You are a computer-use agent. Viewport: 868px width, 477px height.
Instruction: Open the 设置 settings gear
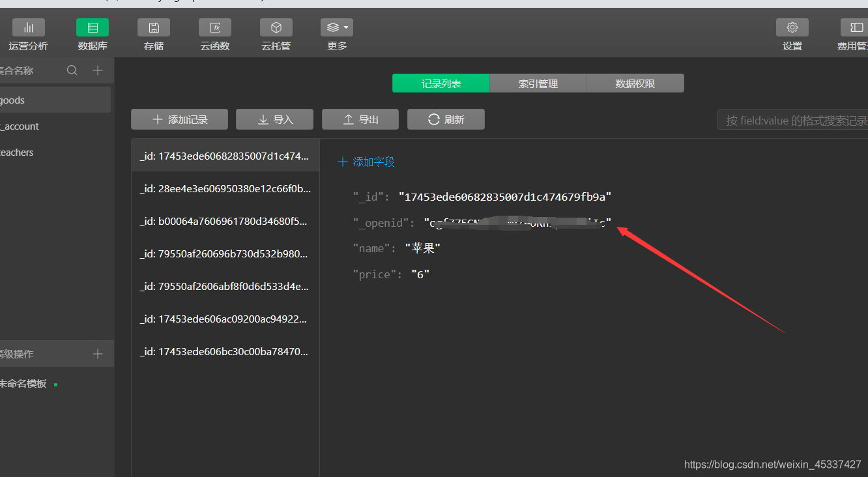tap(792, 27)
